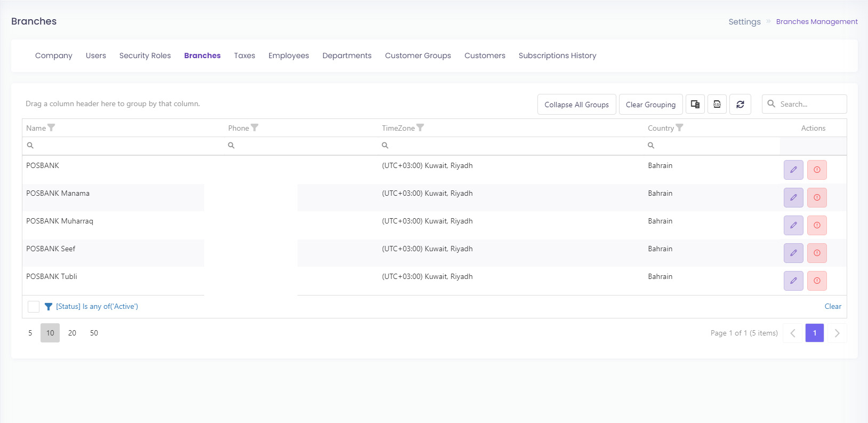Go to the Taxes tab
868x423 pixels.
coord(245,55)
